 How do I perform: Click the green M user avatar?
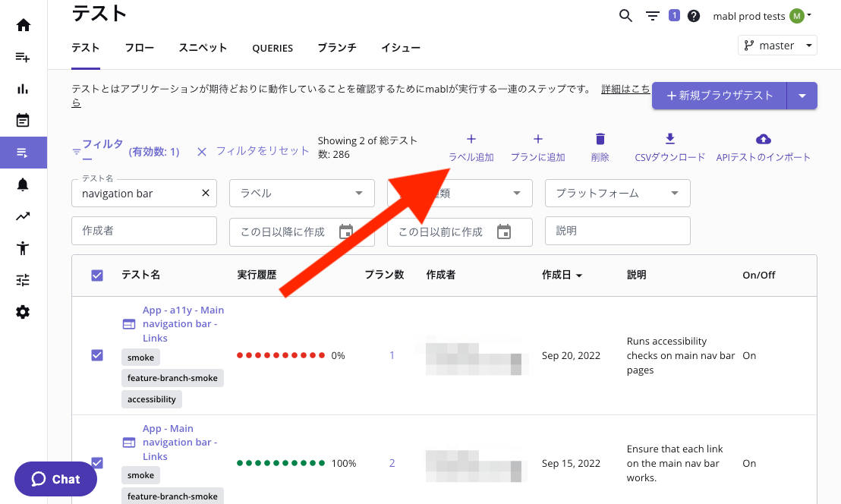pyautogui.click(x=797, y=16)
